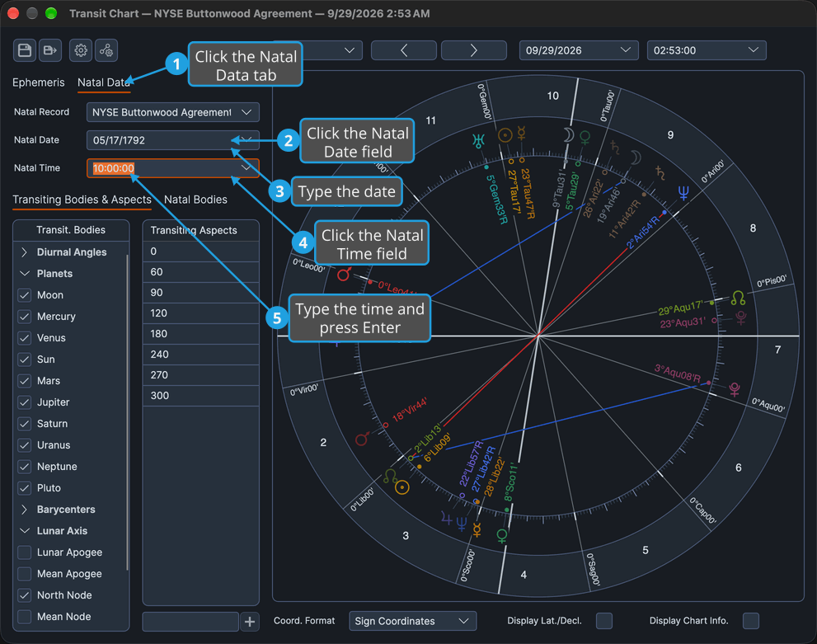Enable Display Chart Info. checkbox
This screenshot has width=817, height=644.
751,621
